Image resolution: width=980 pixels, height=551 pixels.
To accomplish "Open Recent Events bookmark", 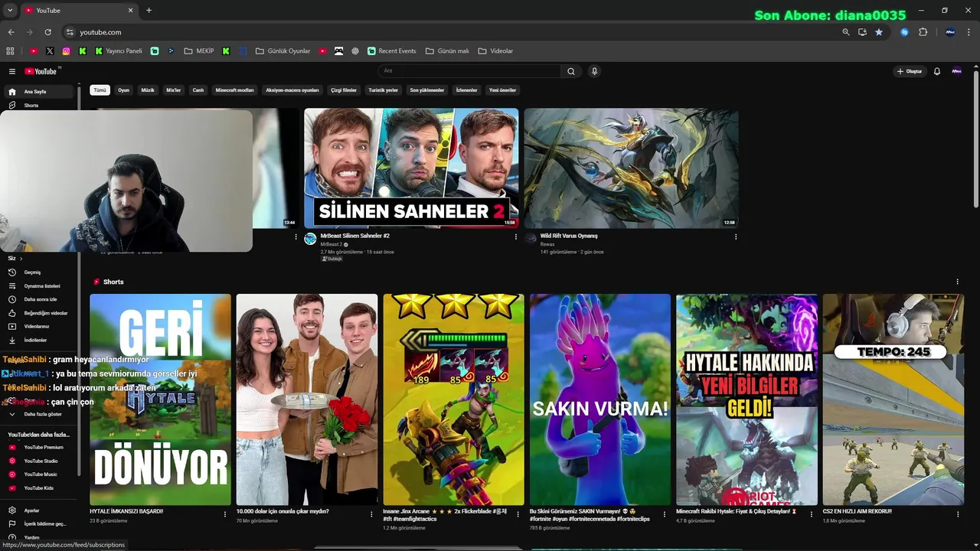I will [x=392, y=51].
